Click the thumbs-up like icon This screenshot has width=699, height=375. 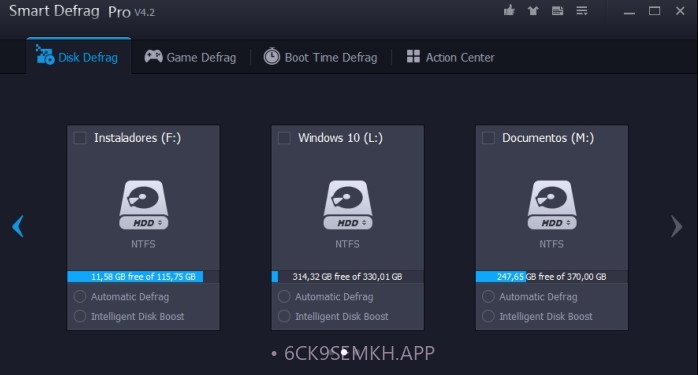[509, 10]
